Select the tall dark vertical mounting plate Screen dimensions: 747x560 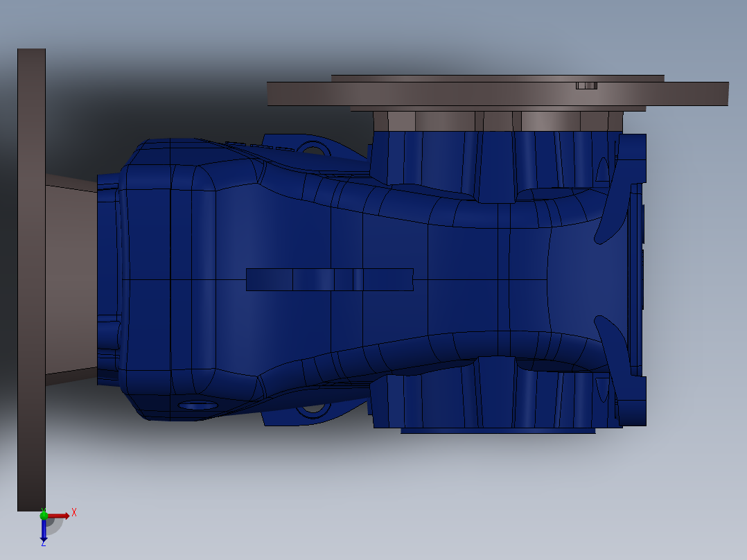click(31, 280)
